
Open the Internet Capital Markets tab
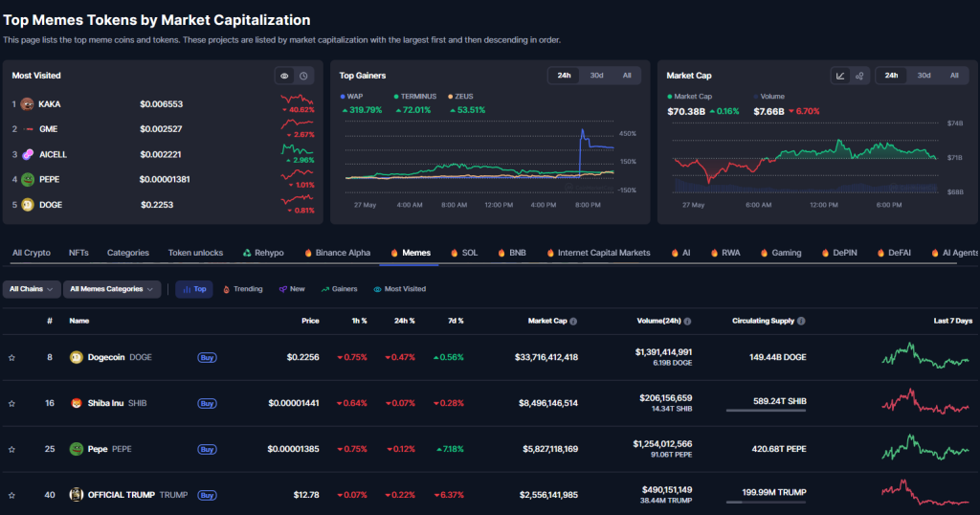[x=598, y=253]
